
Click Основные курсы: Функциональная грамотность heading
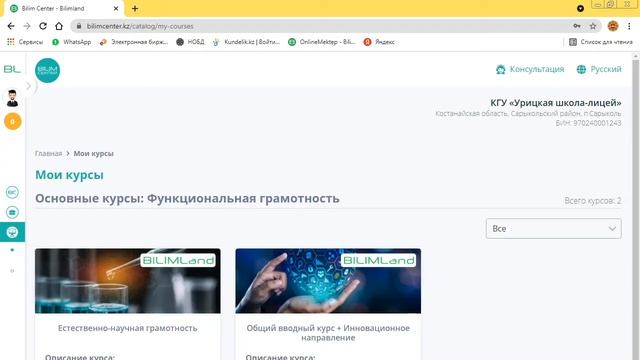tap(187, 198)
